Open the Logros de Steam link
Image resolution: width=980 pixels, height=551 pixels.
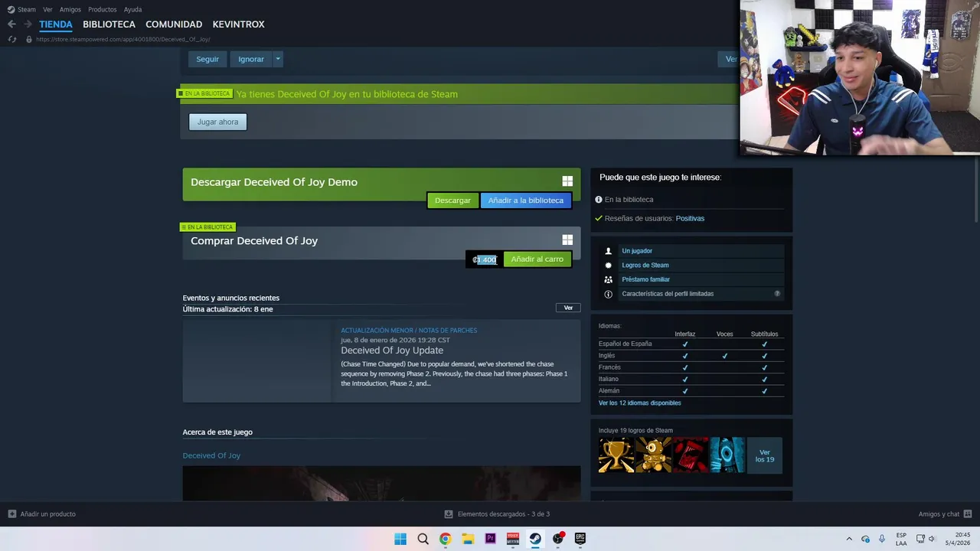645,266
